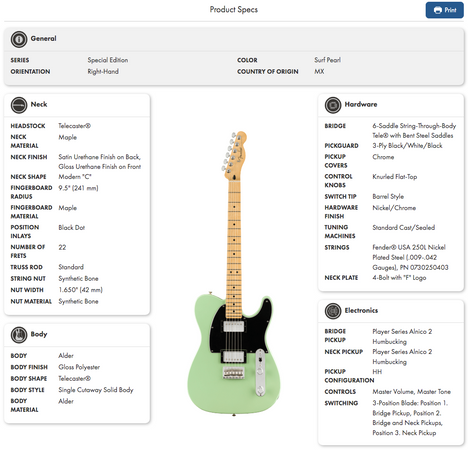Select the 22 frets value

click(x=62, y=247)
